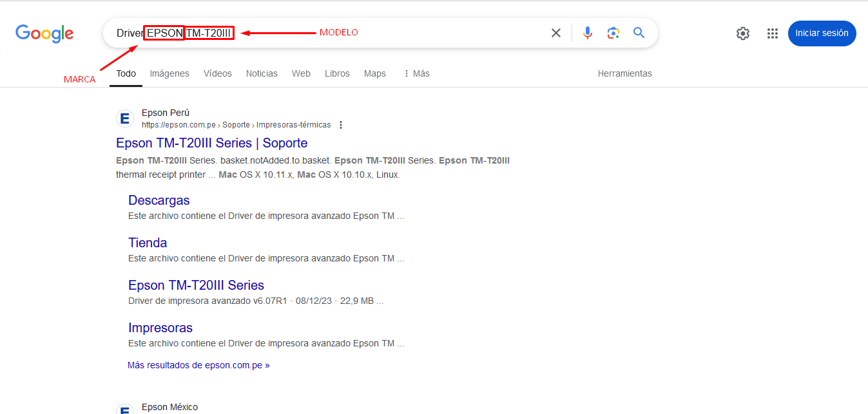Viewport: 868px width, 414px height.
Task: Go to the Maps tab
Action: (374, 73)
